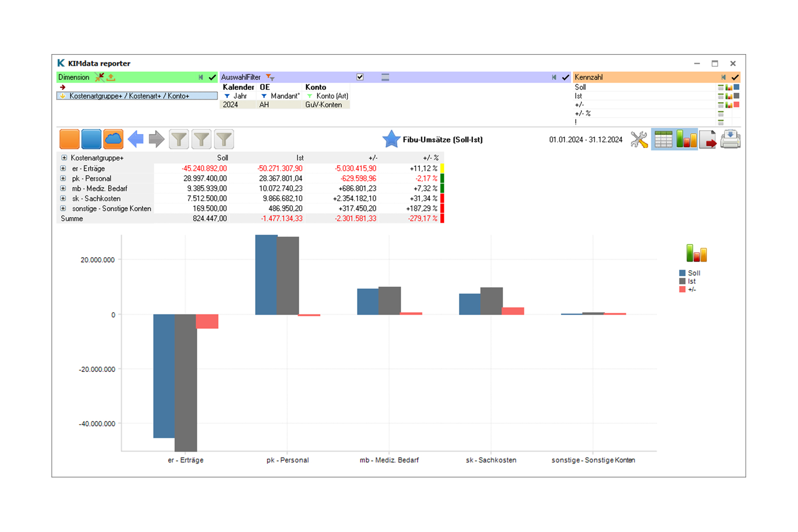This screenshot has width=798, height=532.
Task: Toggle the table view toolbar icon
Action: [663, 140]
